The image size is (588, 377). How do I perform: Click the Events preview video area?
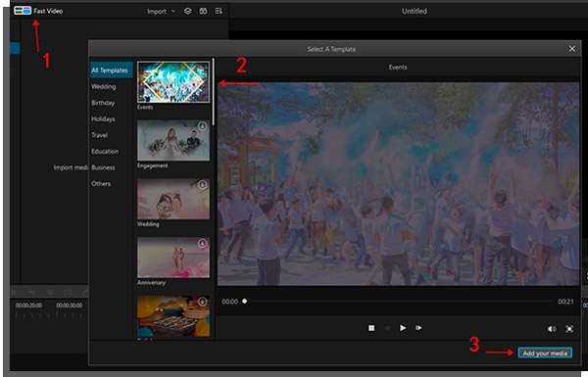pyautogui.click(x=398, y=184)
